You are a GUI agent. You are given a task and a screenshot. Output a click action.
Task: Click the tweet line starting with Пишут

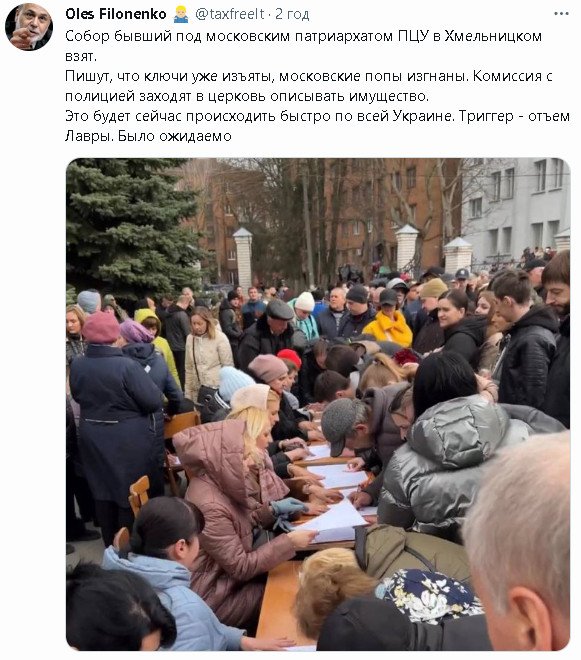pos(309,76)
